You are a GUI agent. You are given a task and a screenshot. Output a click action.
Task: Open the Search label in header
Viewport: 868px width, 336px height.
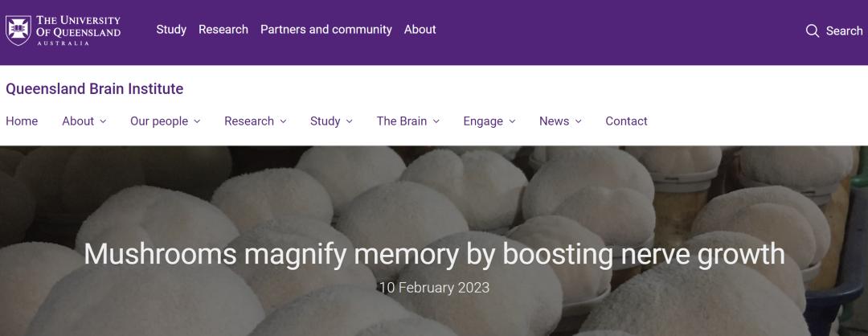pyautogui.click(x=844, y=31)
